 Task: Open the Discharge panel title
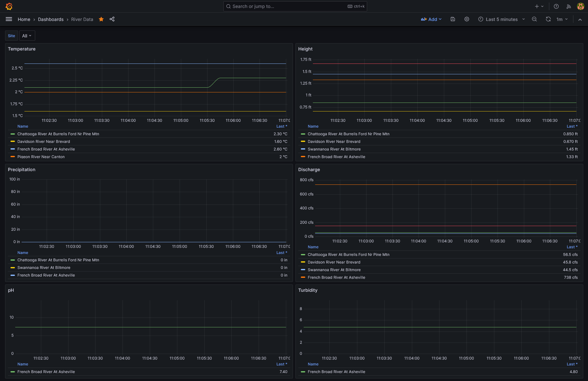pos(309,170)
